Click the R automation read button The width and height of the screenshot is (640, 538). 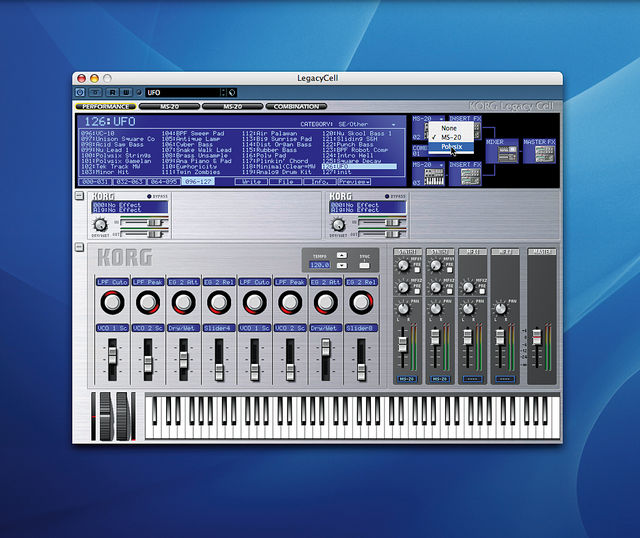pyautogui.click(x=113, y=93)
